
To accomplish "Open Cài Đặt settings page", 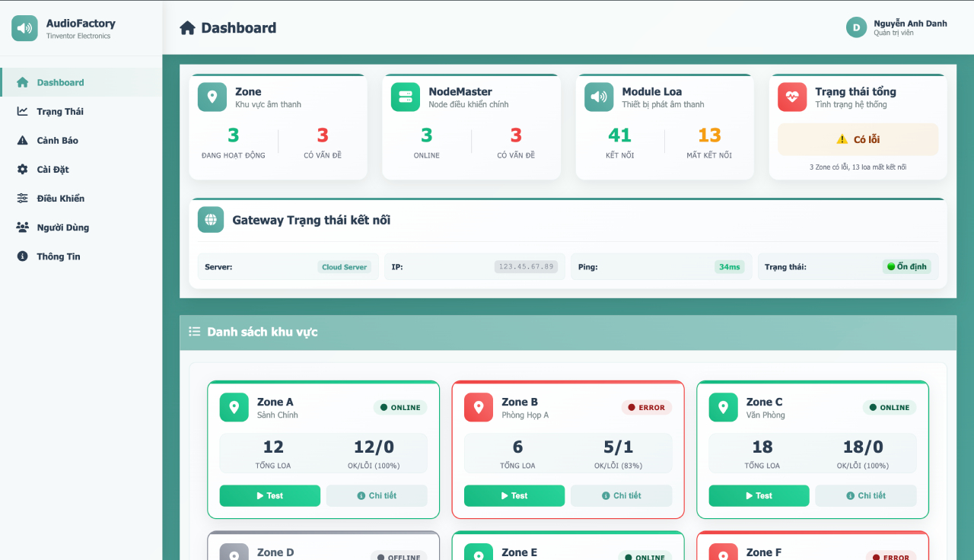I will pos(53,170).
